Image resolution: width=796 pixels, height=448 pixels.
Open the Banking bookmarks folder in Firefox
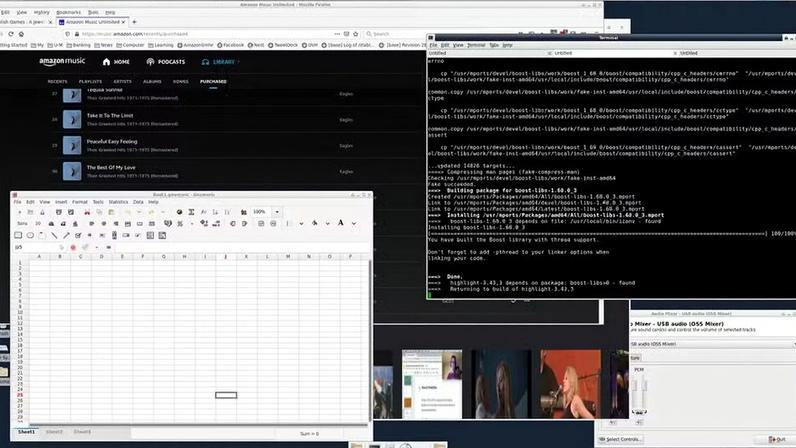78,45
